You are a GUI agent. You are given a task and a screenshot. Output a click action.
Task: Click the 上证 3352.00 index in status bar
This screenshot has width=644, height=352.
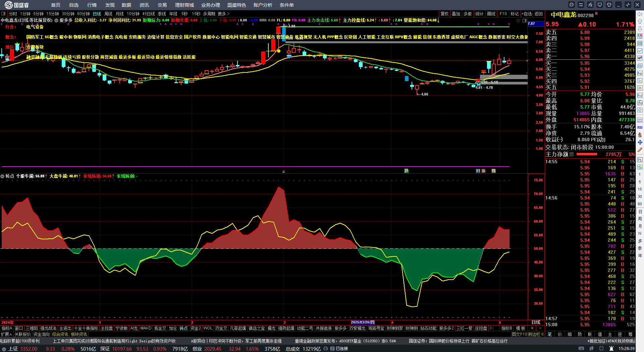23,349
